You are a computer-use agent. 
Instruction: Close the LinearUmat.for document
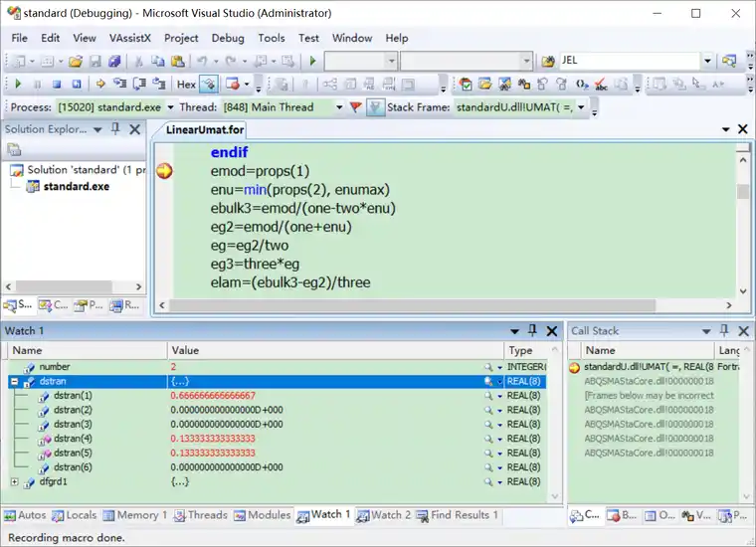(743, 129)
